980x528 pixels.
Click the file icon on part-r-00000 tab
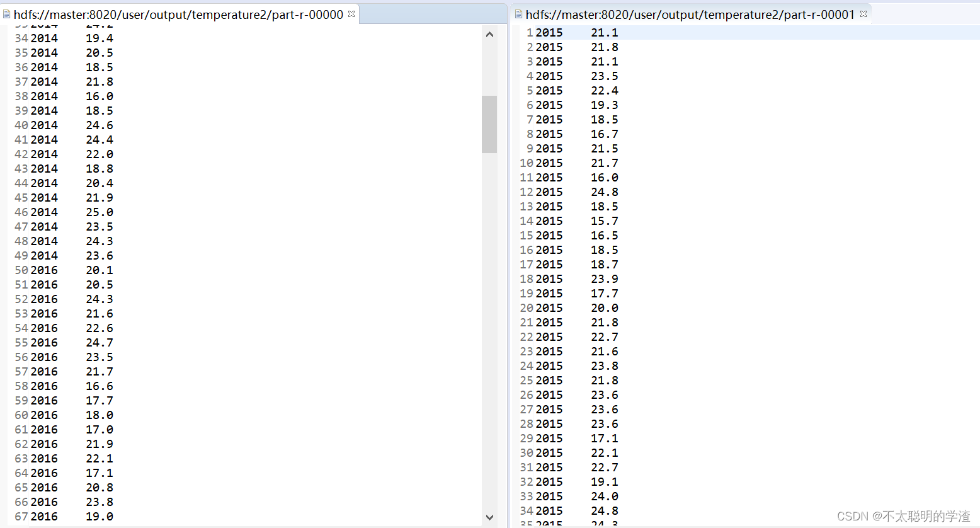coord(7,14)
